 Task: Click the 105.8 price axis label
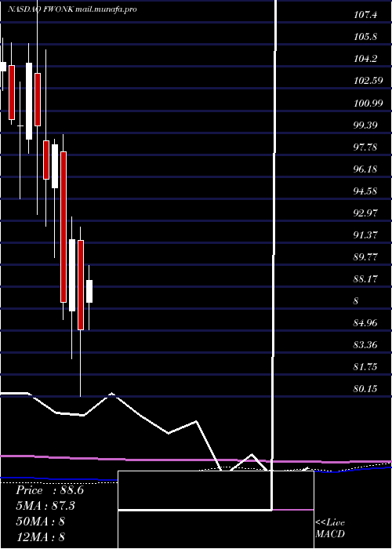tap(365, 37)
